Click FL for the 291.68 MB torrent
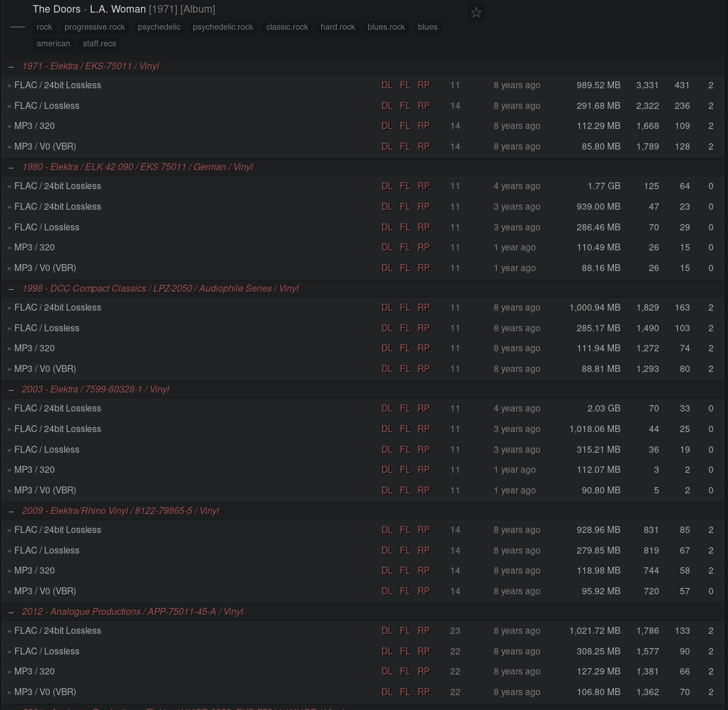Image resolution: width=728 pixels, height=710 pixels. pyautogui.click(x=405, y=105)
